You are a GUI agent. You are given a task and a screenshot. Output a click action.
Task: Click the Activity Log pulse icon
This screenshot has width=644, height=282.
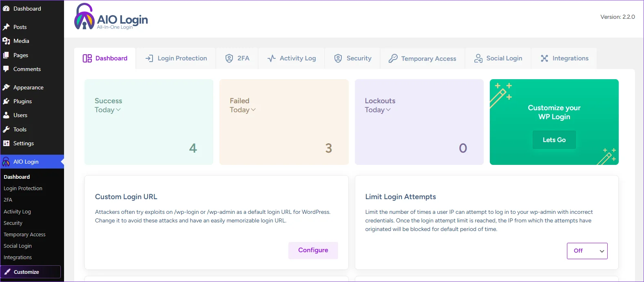coord(272,58)
